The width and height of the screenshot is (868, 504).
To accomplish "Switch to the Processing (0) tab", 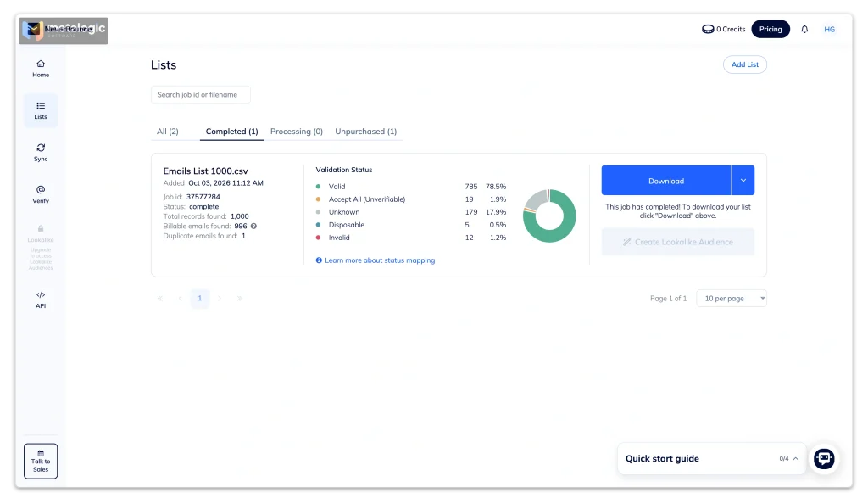I will tap(296, 132).
